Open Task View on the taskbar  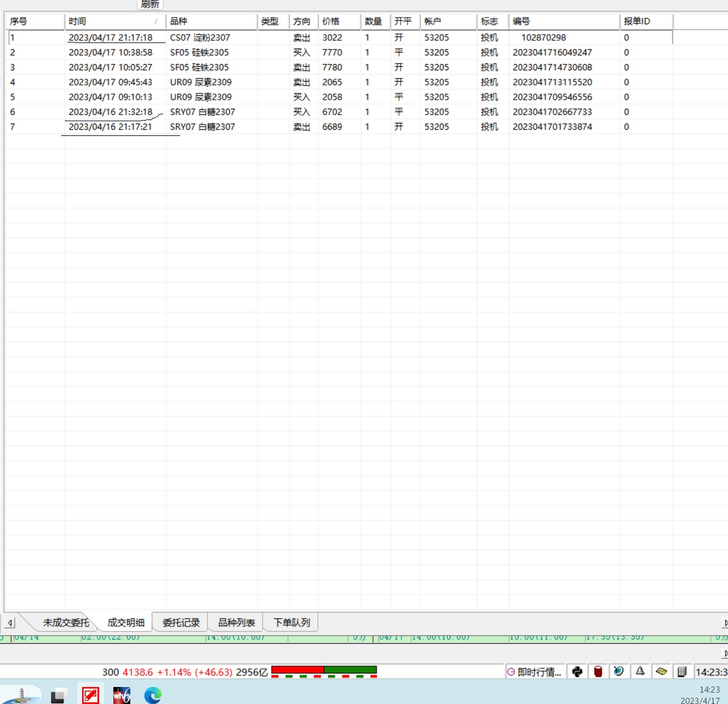58,696
